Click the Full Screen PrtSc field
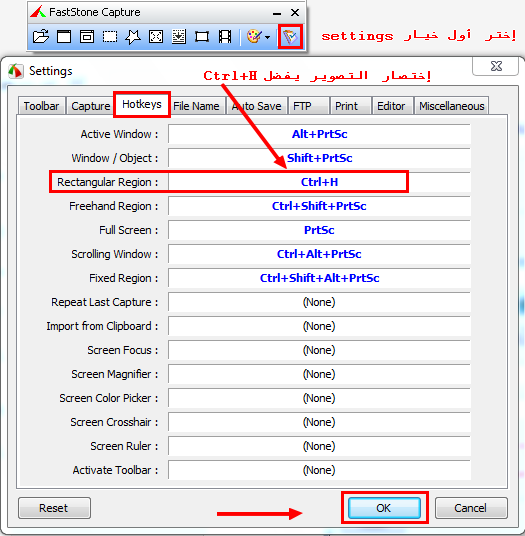Screen dimensions: 525x536 tap(319, 230)
